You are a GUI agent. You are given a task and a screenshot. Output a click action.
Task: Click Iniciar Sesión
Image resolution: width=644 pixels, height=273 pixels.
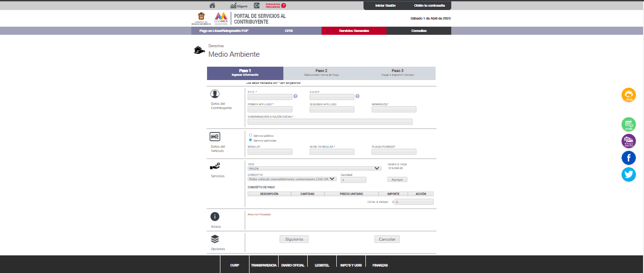pos(385,5)
